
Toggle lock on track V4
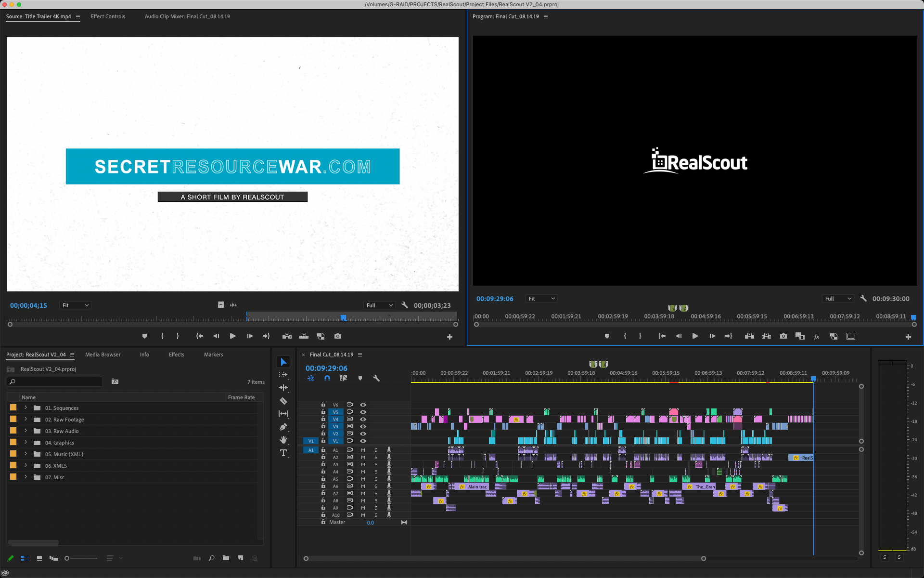click(323, 419)
